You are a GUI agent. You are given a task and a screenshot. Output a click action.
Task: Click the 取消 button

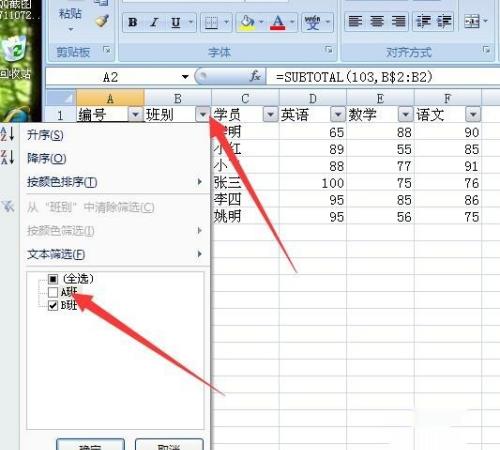169,445
